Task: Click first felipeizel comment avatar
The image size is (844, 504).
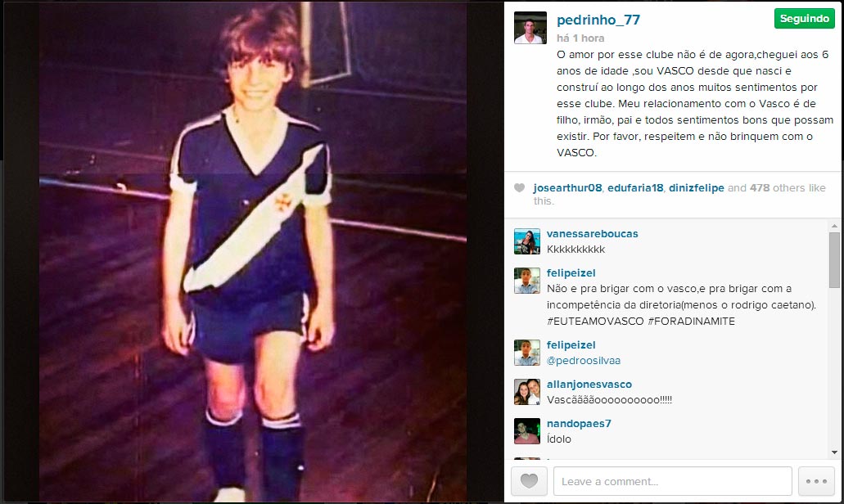Action: (x=527, y=281)
